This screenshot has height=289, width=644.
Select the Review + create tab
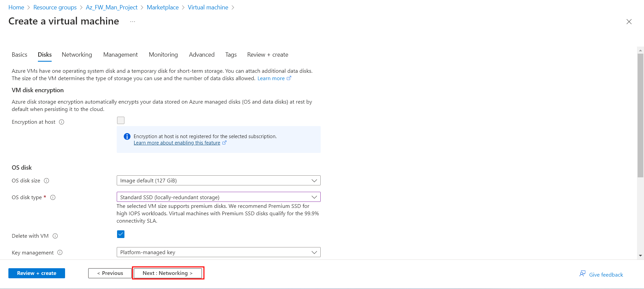268,55
